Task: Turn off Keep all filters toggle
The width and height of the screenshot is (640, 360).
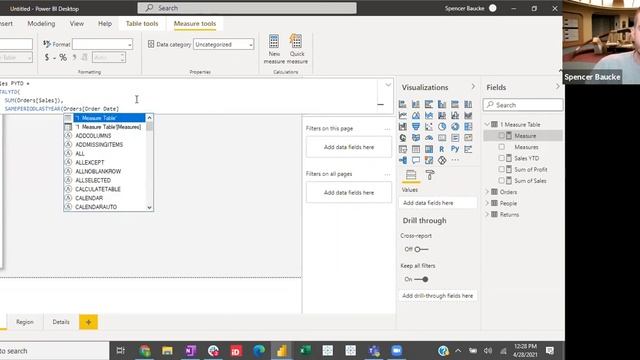Action: click(421, 279)
